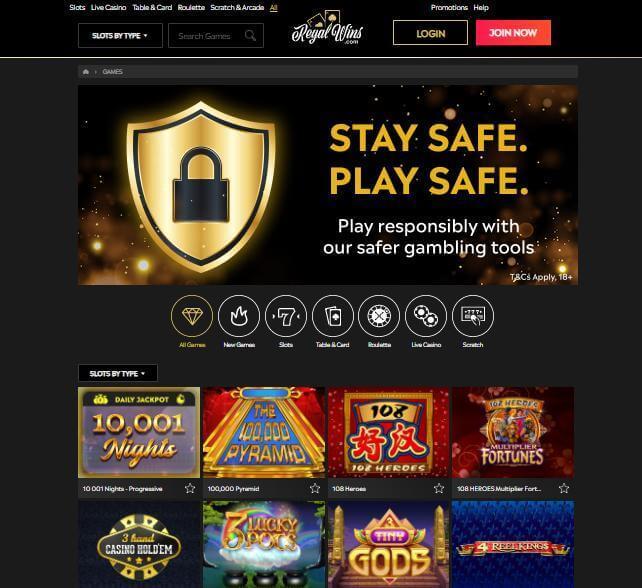Click the JOIN NOW button
This screenshot has width=642, height=588.
[513, 33]
